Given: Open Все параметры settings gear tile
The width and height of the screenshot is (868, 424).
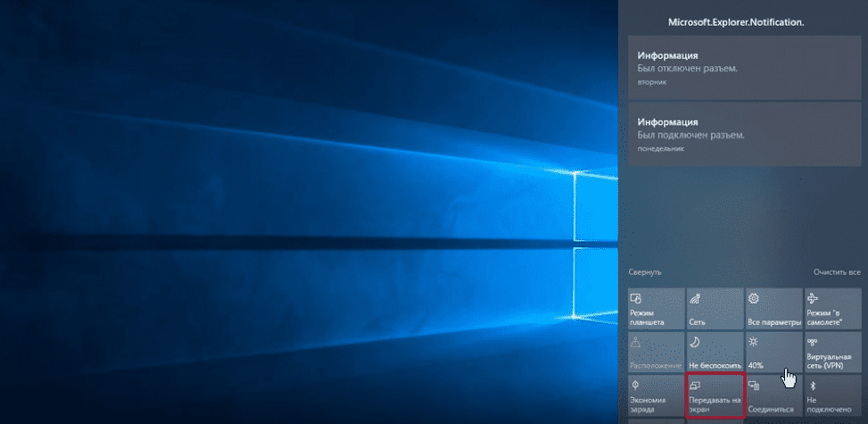Looking at the screenshot, I should pos(773,308).
